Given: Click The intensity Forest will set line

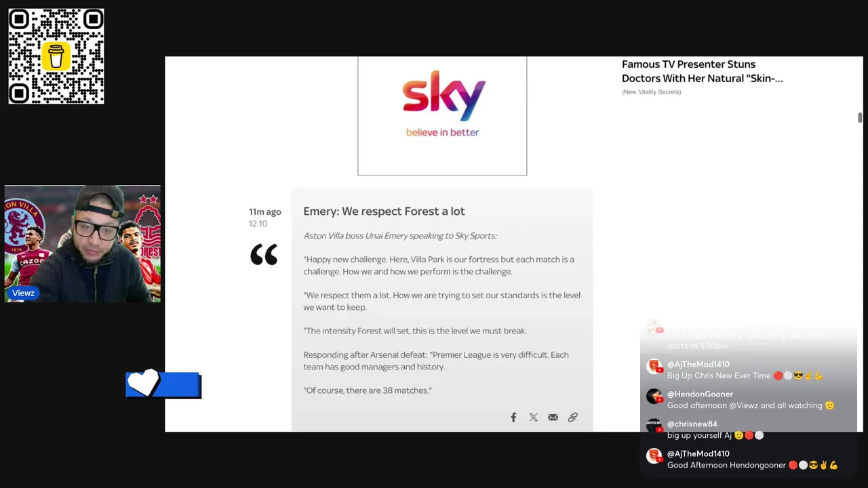Looking at the screenshot, I should tap(414, 331).
